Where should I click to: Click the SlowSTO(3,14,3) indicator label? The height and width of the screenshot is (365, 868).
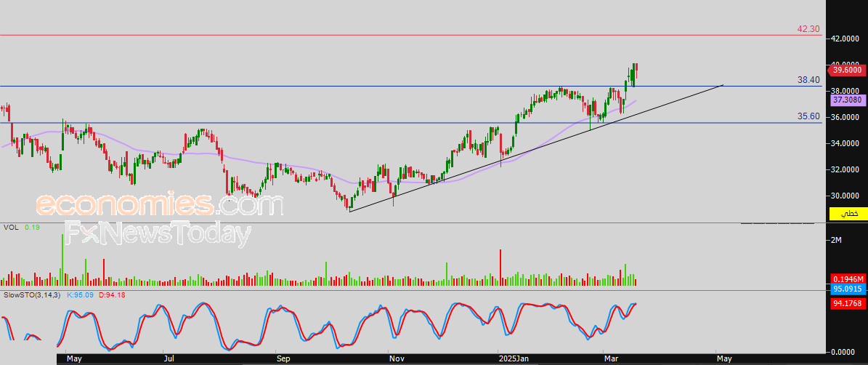coord(32,294)
